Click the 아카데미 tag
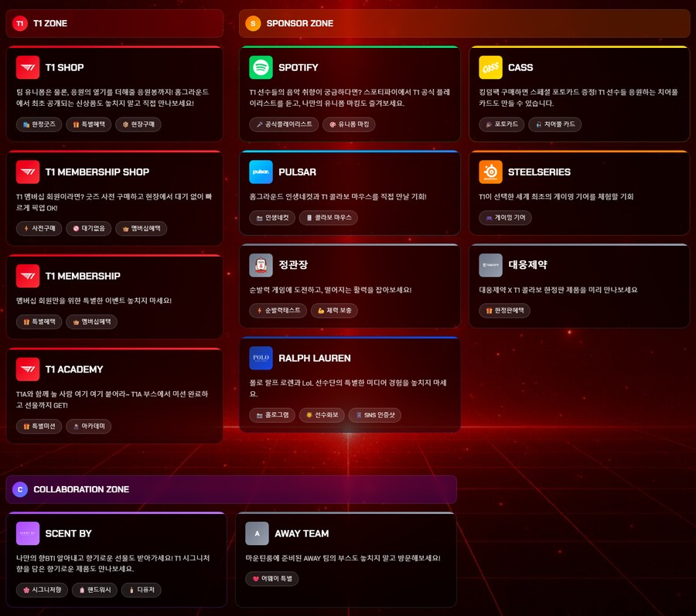 click(x=89, y=426)
